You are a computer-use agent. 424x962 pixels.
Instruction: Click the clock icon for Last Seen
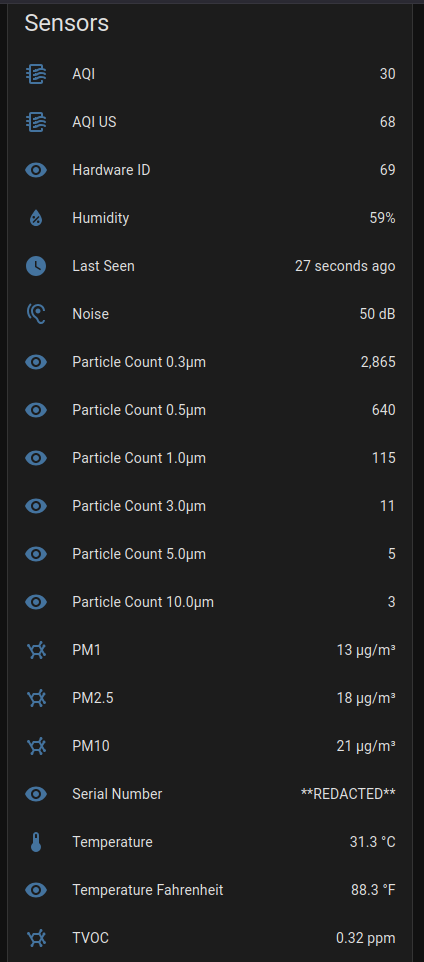point(36,266)
